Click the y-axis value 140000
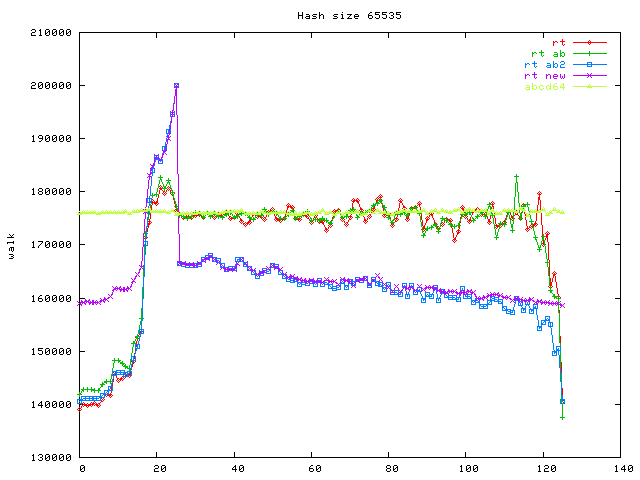The width and height of the screenshot is (640, 480). 51,405
